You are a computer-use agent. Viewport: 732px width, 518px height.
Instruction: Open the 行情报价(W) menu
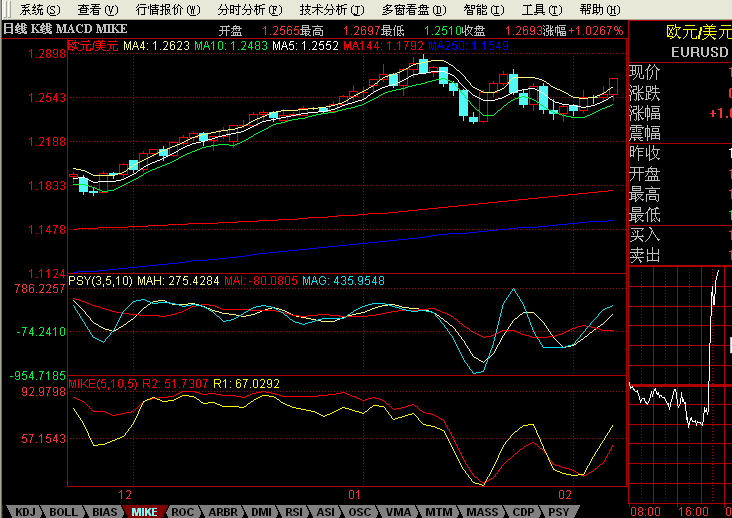168,10
